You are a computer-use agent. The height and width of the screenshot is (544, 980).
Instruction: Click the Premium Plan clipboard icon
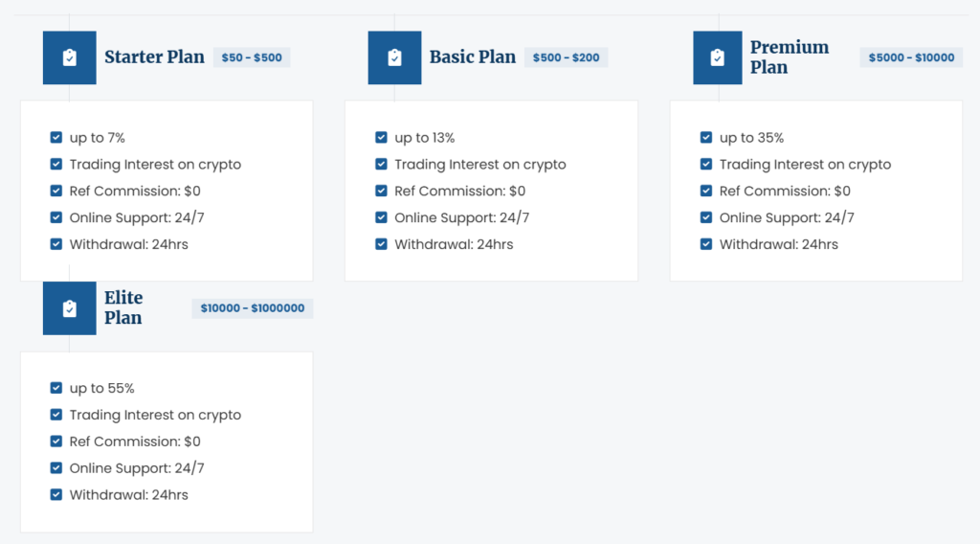pyautogui.click(x=718, y=57)
